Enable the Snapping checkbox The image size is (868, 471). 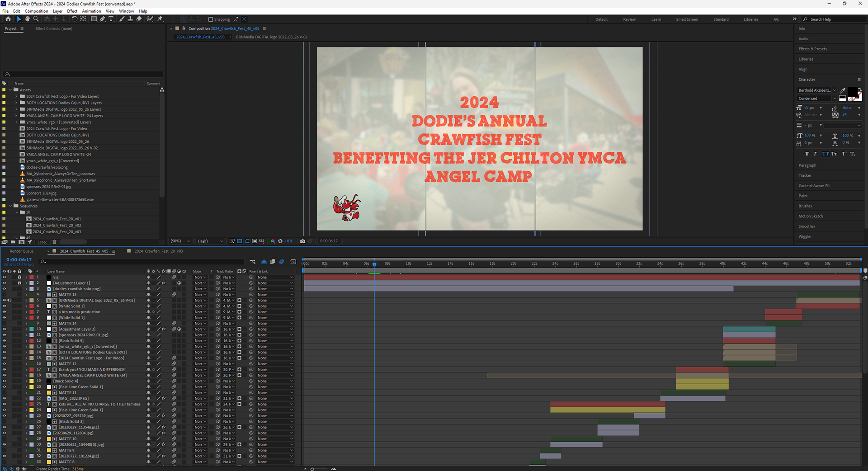(x=211, y=19)
